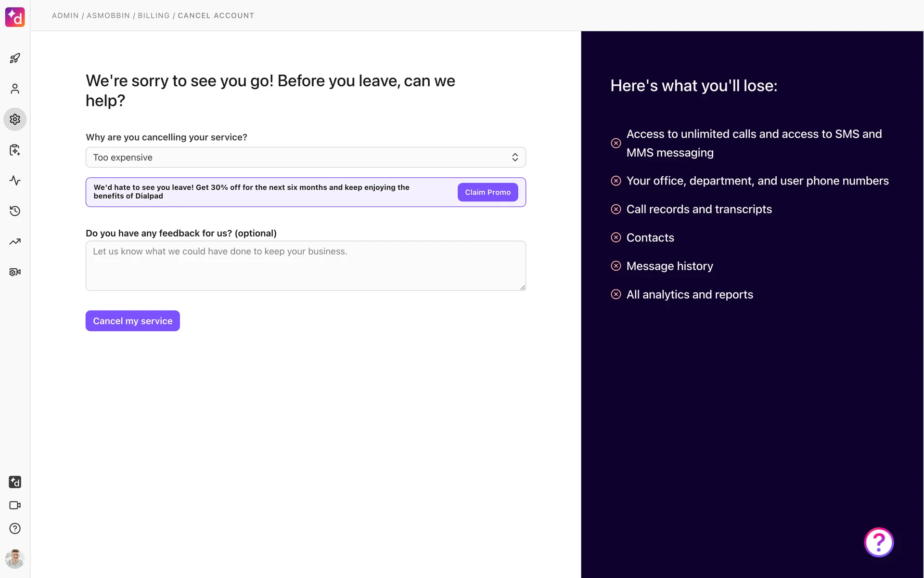Open the video camera settings sidebar icon
This screenshot has width=924, height=578.
[15, 272]
